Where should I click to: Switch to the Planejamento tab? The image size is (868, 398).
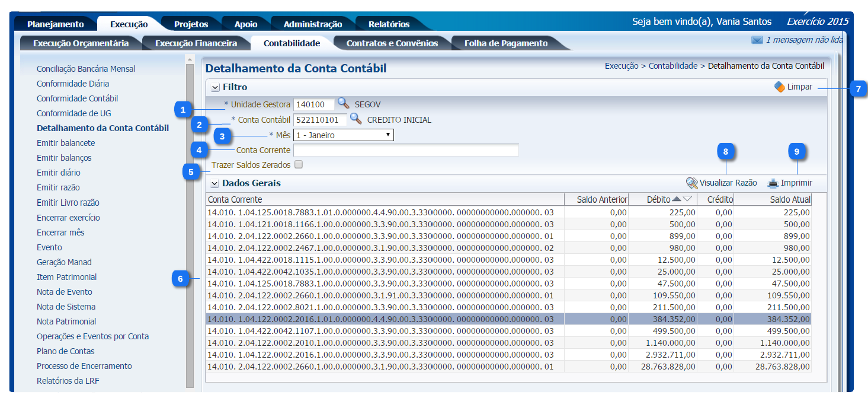click(x=55, y=24)
